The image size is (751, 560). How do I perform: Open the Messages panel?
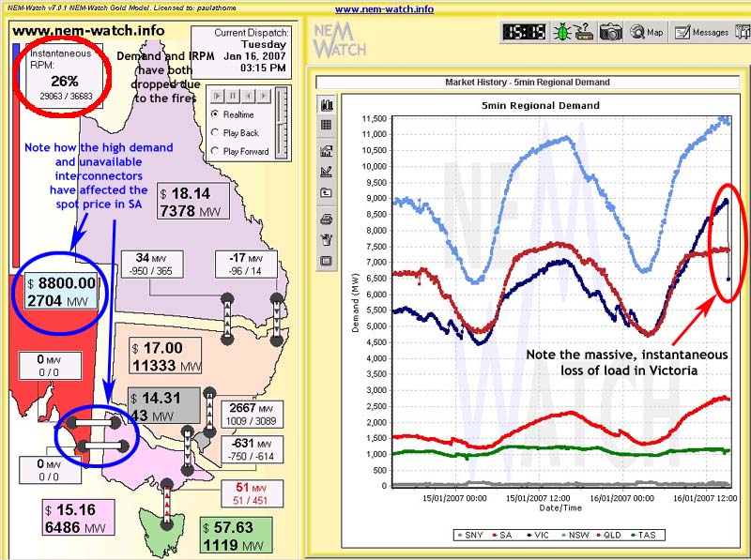point(701,33)
